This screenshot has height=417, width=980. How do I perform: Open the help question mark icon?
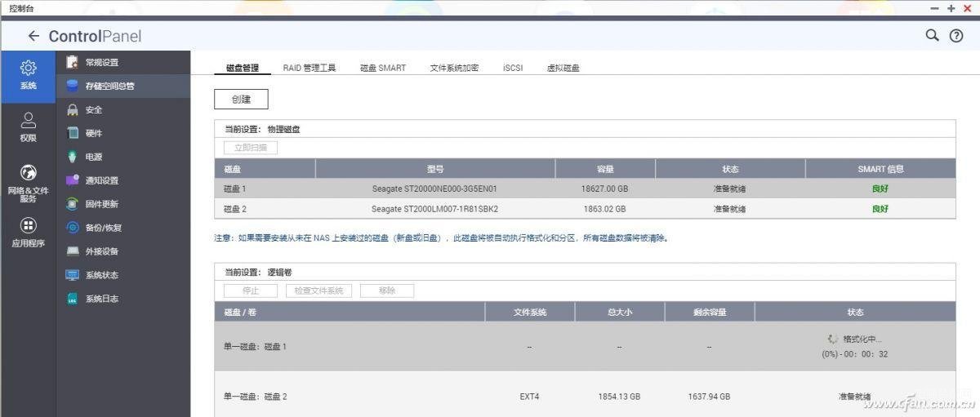click(x=956, y=36)
